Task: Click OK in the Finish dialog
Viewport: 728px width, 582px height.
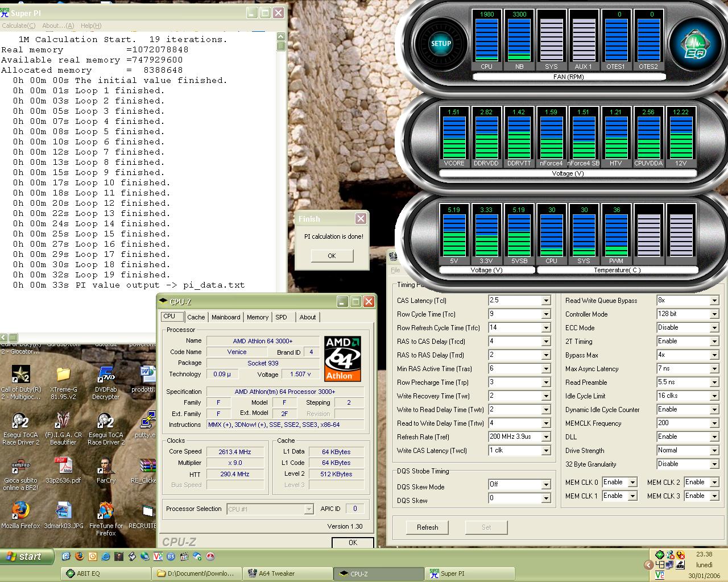Action: pyautogui.click(x=332, y=256)
